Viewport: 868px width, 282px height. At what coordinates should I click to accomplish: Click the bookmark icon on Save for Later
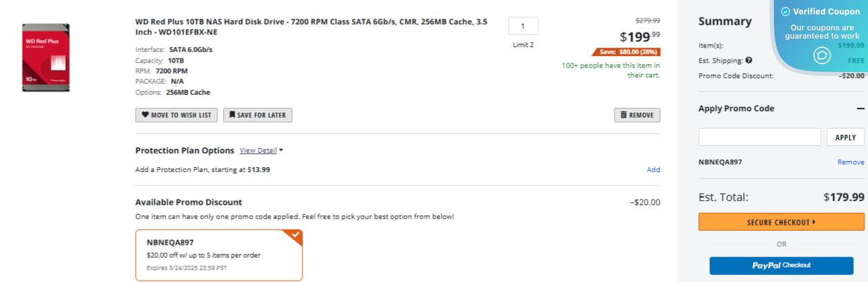click(x=233, y=115)
